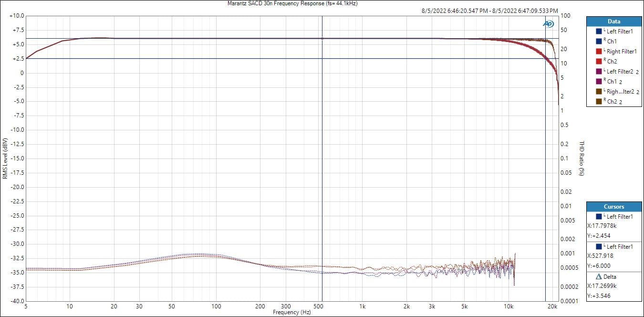The width and height of the screenshot is (644, 317).
Task: Click cursor marker at 6 dBV intersection
Action: [x=322, y=39]
